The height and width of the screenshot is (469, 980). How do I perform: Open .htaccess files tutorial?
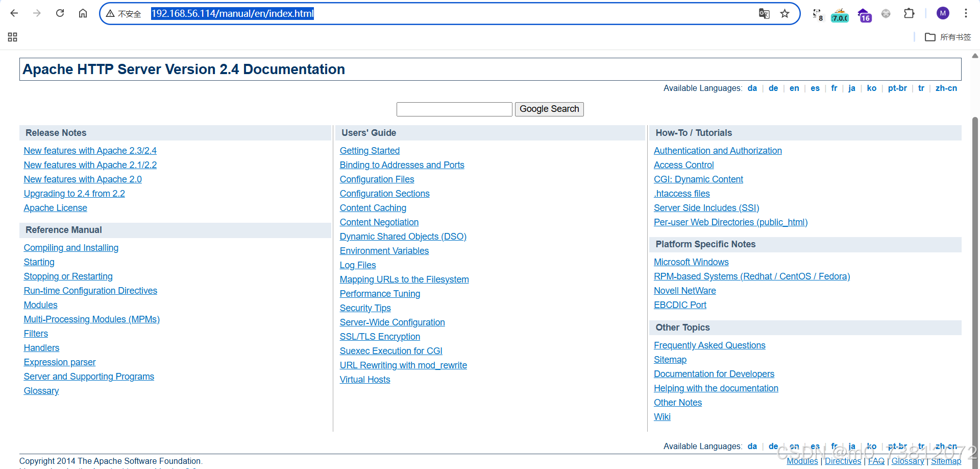click(x=682, y=194)
